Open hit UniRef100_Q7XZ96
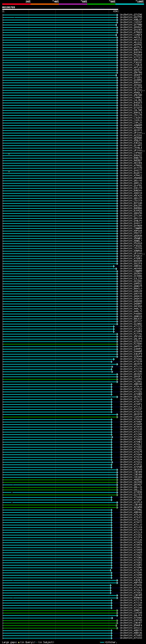The height and width of the screenshot is (644, 146). point(131,15)
